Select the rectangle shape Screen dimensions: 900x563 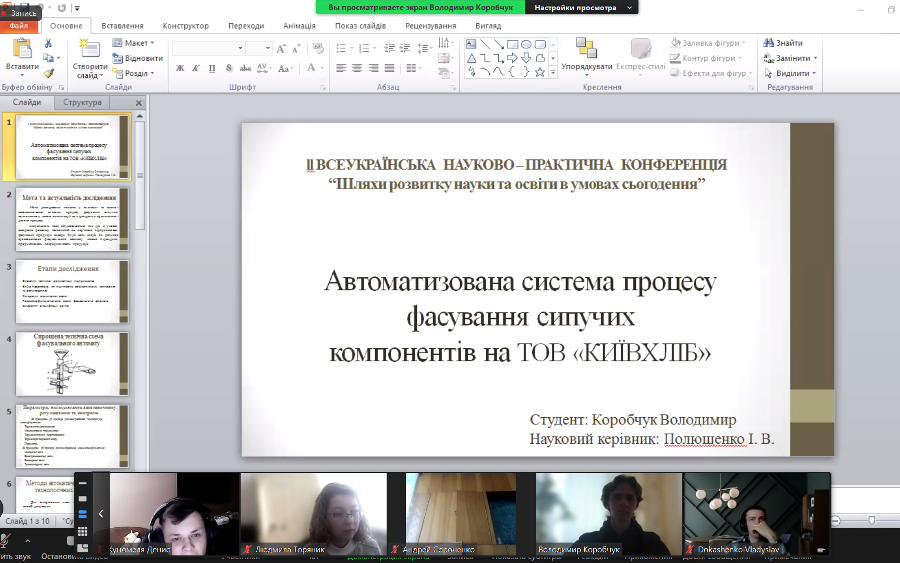tap(513, 44)
